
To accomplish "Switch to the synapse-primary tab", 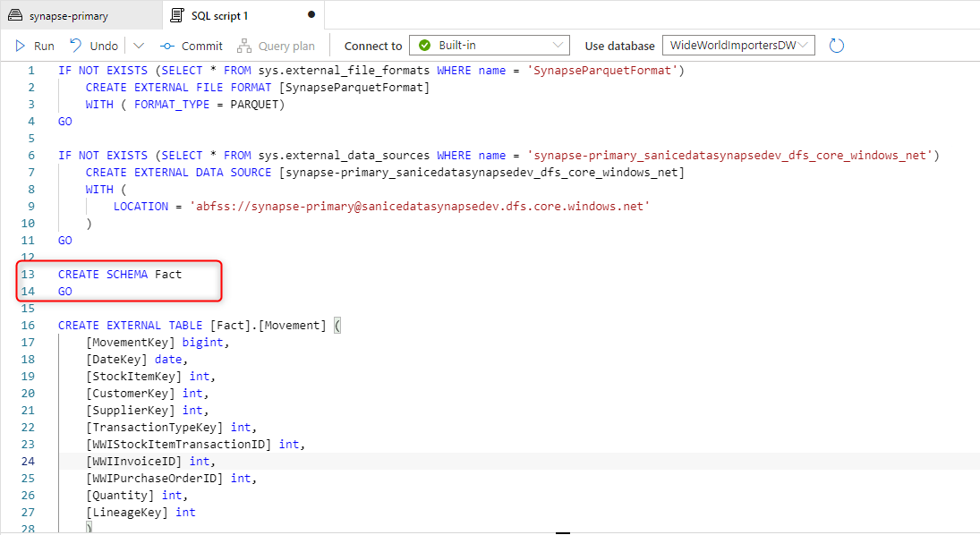I will (81, 15).
